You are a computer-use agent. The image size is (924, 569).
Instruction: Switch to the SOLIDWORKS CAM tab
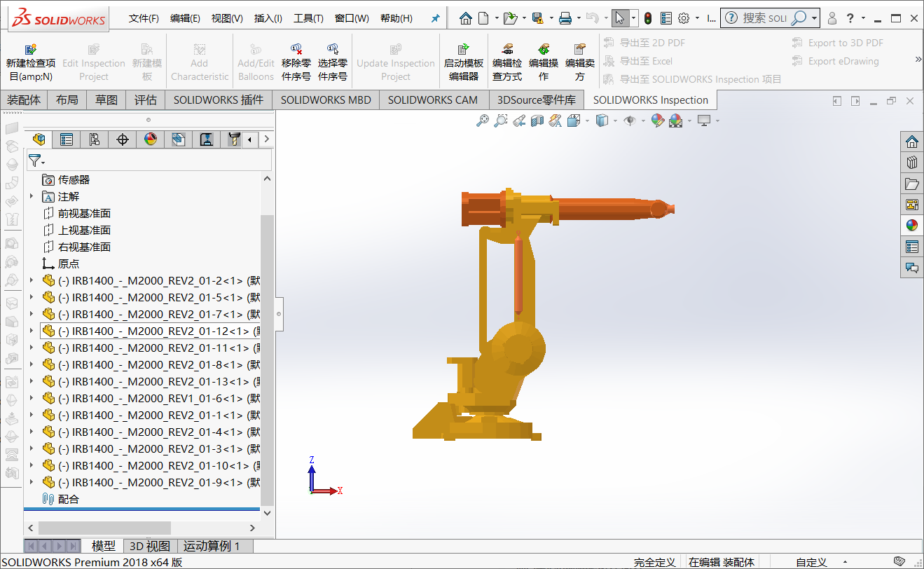[433, 100]
